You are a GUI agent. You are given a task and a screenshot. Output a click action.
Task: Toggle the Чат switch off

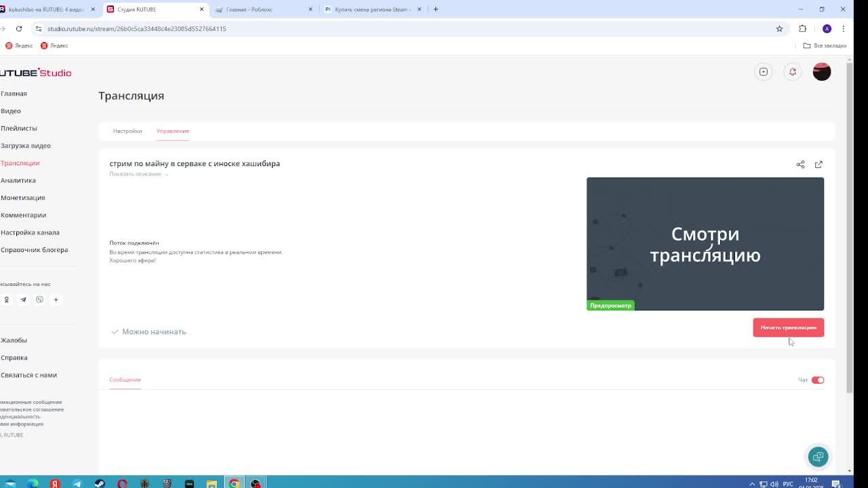click(x=818, y=380)
